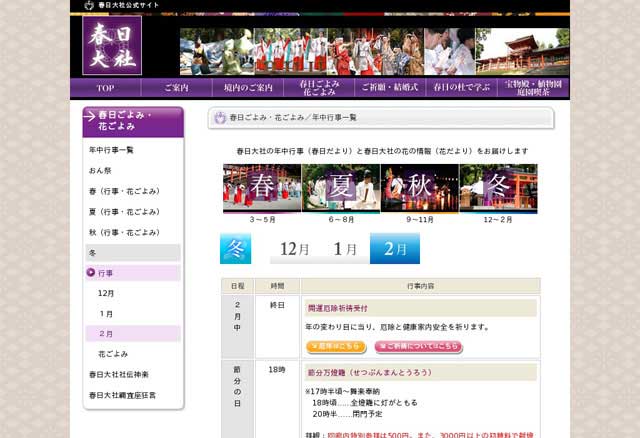This screenshot has height=438, width=640.
Task: Select the highlighted 2月 month tab
Action: tap(395, 249)
